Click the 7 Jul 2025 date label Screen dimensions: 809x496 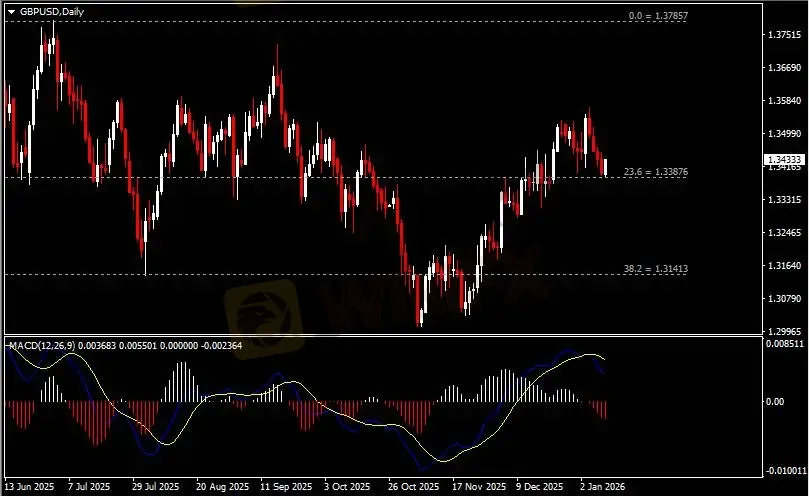pos(89,487)
